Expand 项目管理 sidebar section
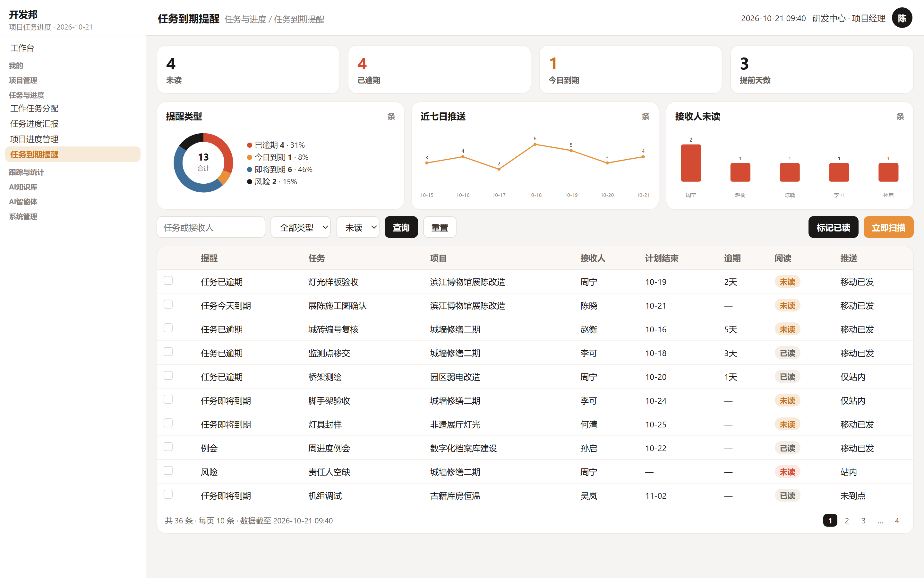 (23, 80)
